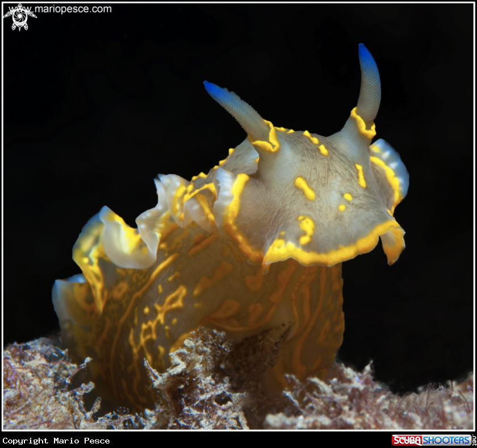The image size is (477, 448).
Task: Click the large yellow oblong spot on the head
Action: point(304,188)
